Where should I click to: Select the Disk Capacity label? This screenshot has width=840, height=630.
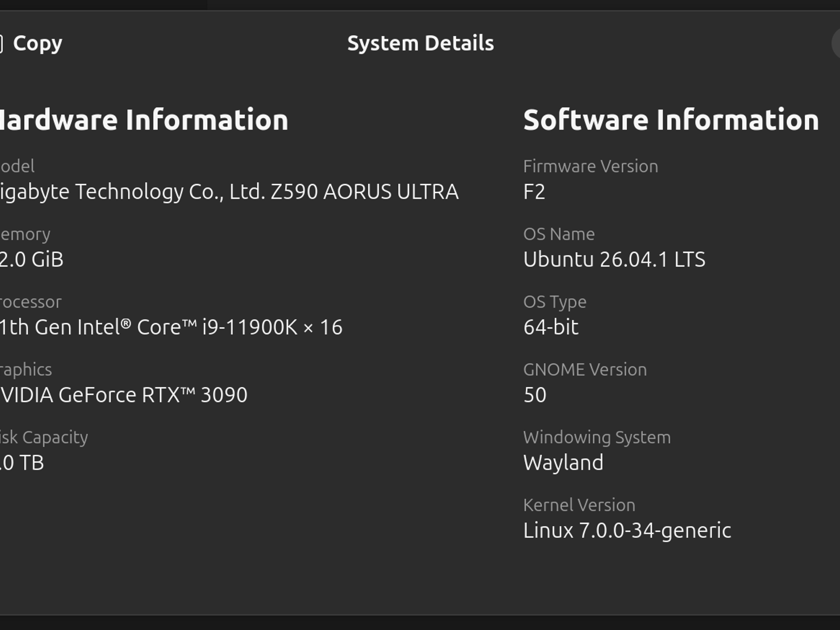(x=44, y=437)
